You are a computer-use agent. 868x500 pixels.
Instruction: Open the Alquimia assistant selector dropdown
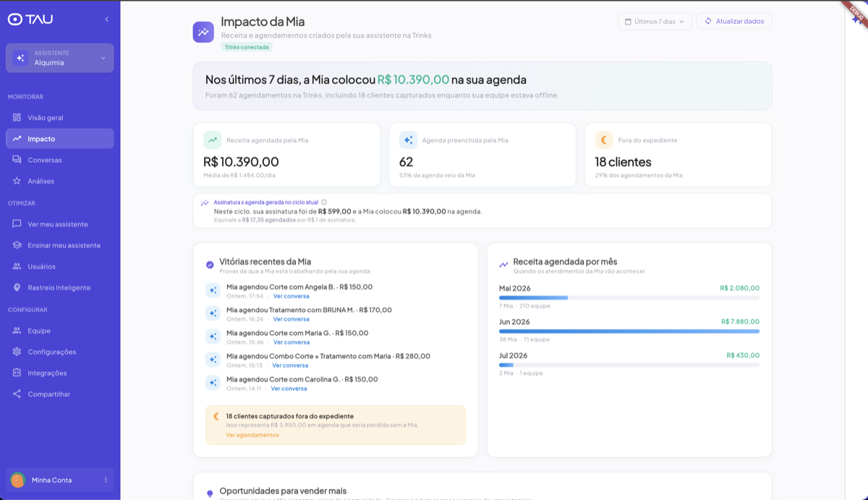click(60, 58)
